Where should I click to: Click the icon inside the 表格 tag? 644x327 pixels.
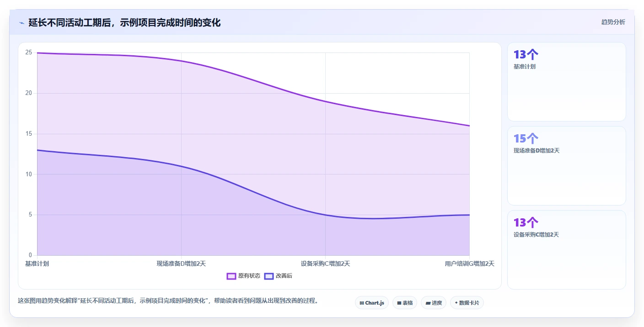coord(399,303)
